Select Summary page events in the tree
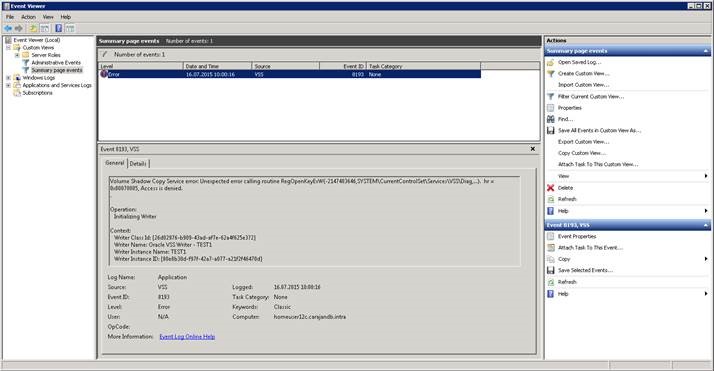Image resolution: width=714 pixels, height=371 pixels. pyautogui.click(x=57, y=70)
